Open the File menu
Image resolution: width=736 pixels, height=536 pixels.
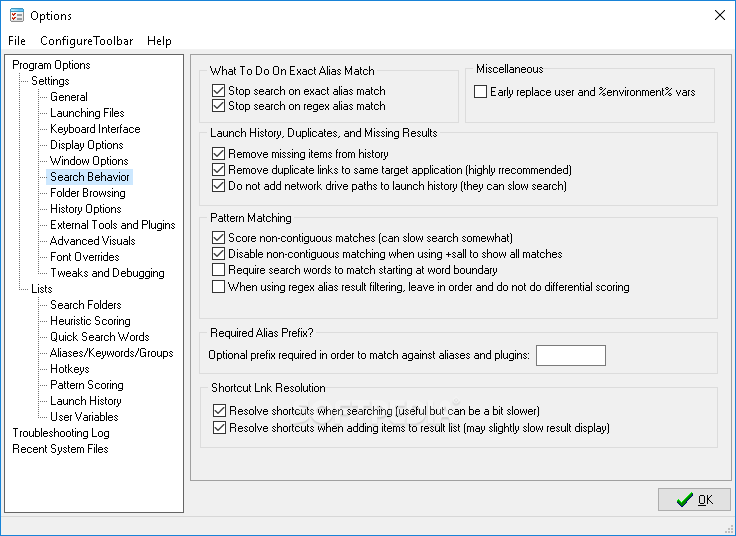click(17, 41)
